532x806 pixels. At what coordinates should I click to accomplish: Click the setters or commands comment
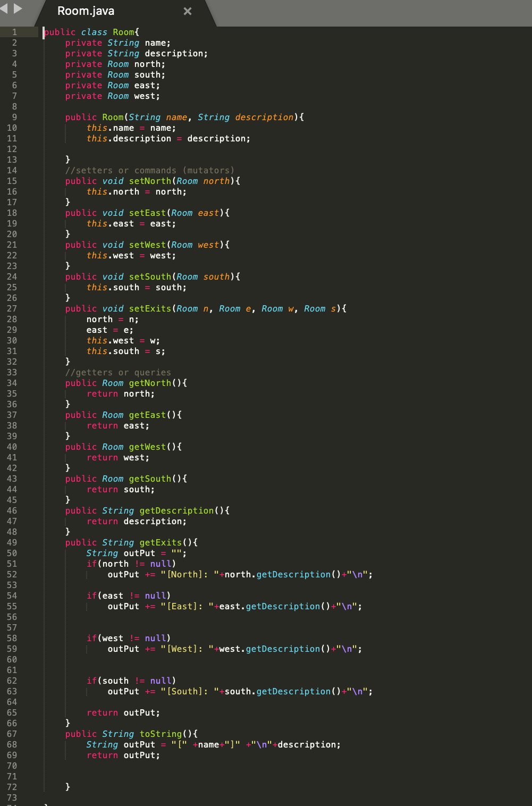point(150,170)
